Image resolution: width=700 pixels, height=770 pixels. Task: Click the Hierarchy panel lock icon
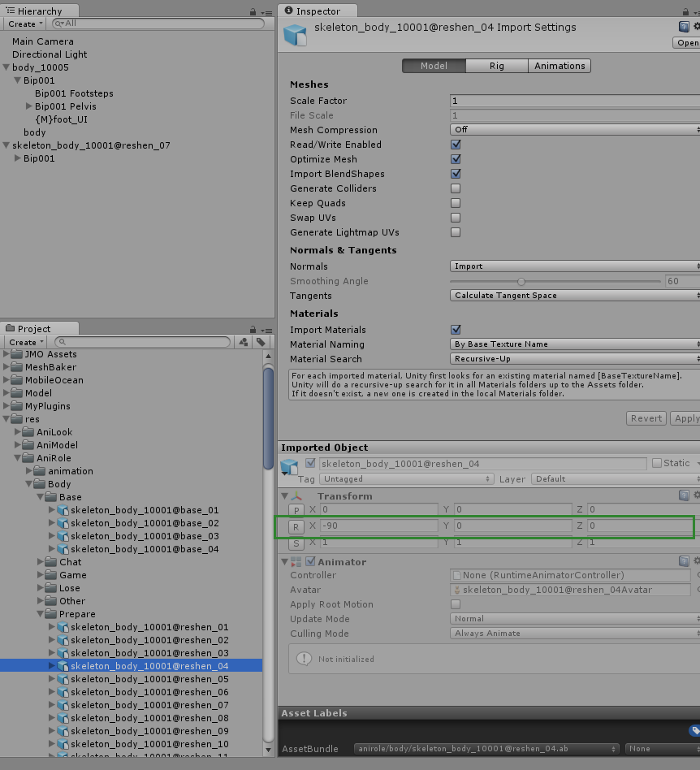tap(254, 11)
